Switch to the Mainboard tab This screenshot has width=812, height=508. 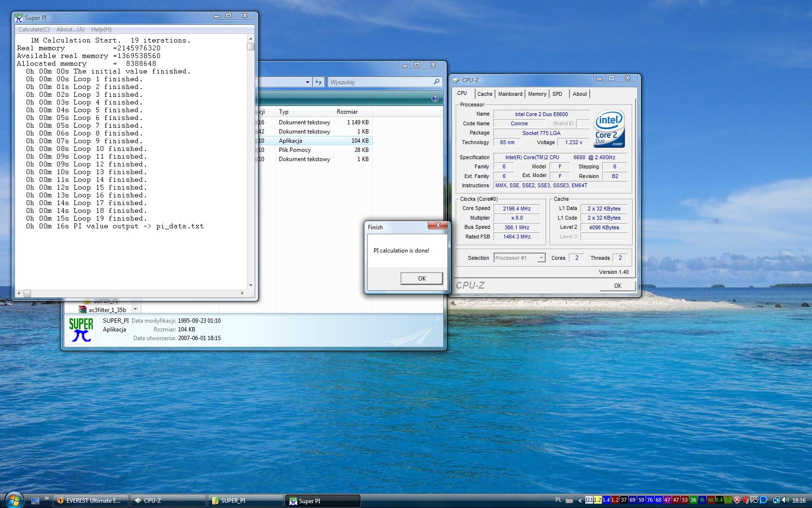click(x=510, y=94)
